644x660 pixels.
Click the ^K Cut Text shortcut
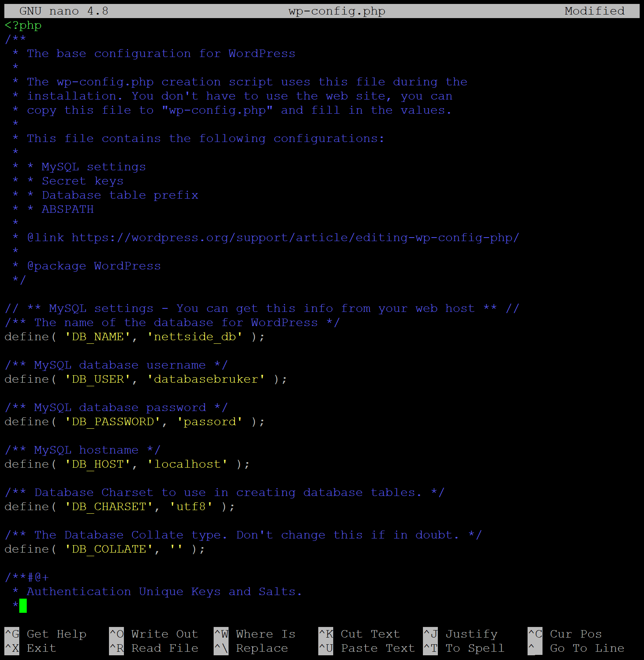[x=359, y=634]
